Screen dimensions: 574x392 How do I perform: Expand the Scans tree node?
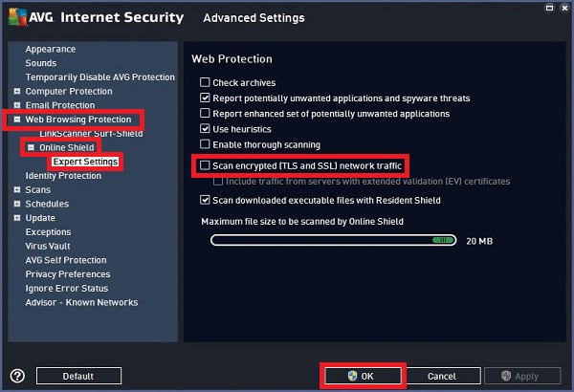(x=17, y=190)
